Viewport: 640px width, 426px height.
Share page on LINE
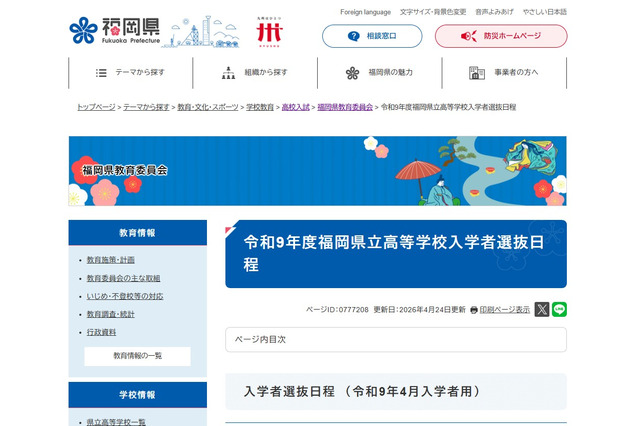pos(559,309)
